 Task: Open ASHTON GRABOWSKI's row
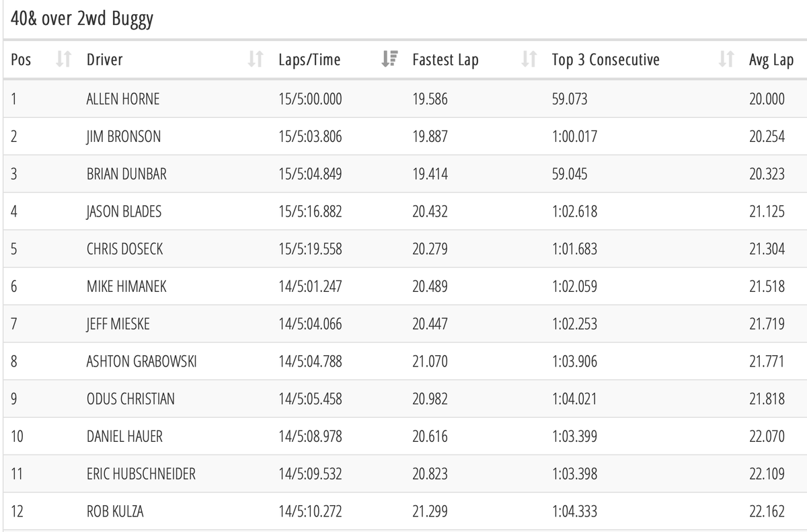point(141,363)
